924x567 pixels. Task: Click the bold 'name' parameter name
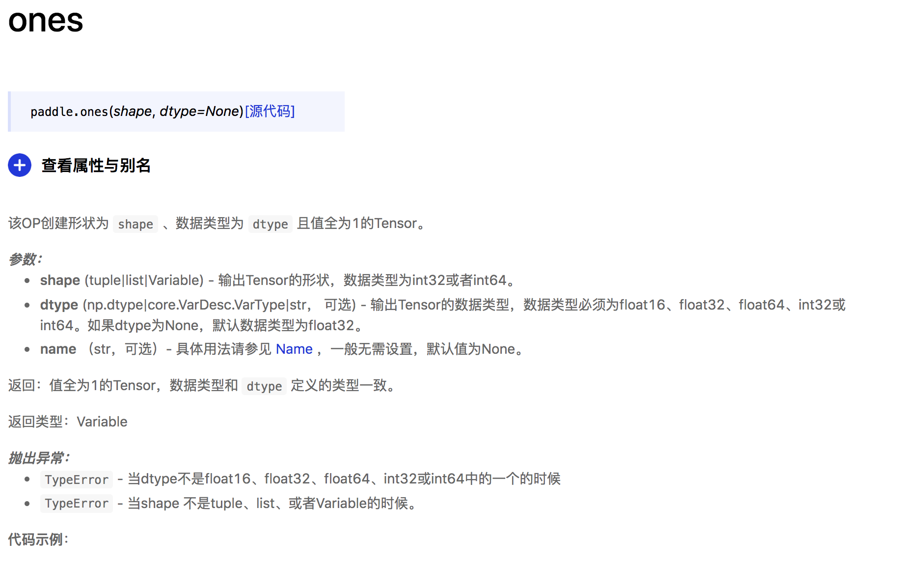point(58,349)
